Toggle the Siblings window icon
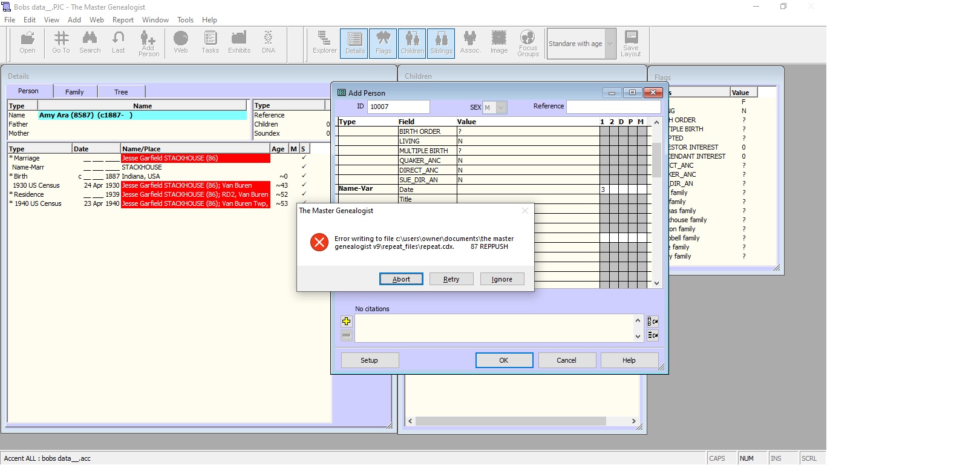The height and width of the screenshot is (465, 980). point(442,43)
